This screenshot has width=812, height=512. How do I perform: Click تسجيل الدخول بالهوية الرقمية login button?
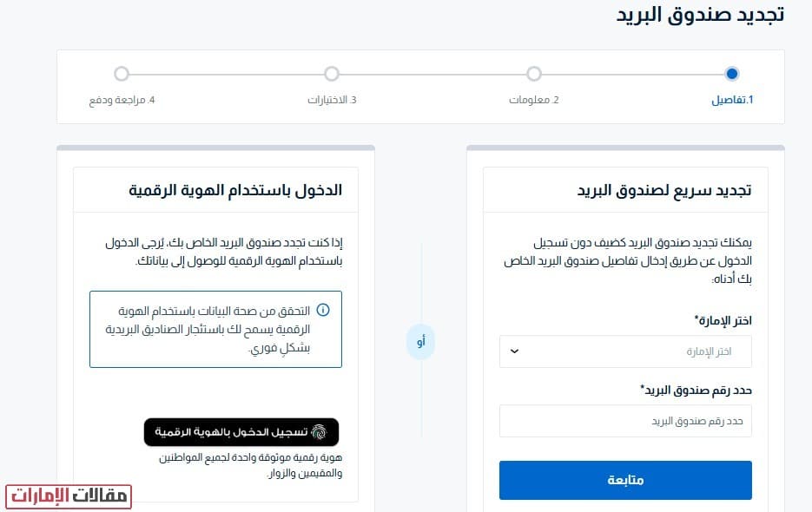coord(241,431)
